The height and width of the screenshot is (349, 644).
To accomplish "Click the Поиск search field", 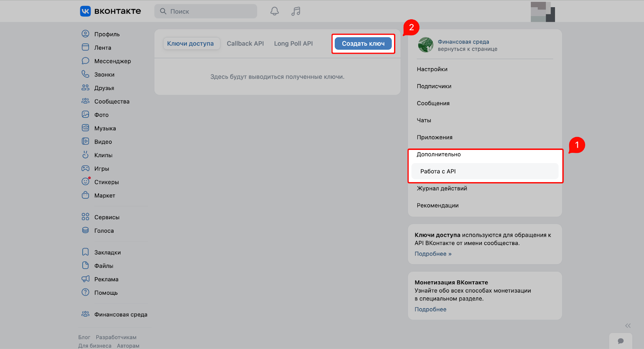I will (206, 11).
